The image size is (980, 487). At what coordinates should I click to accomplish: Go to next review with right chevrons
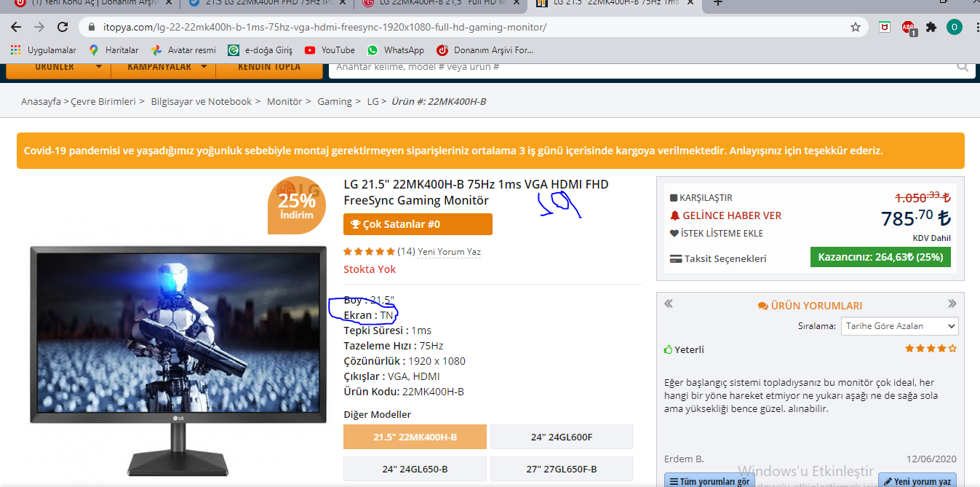[x=952, y=304]
